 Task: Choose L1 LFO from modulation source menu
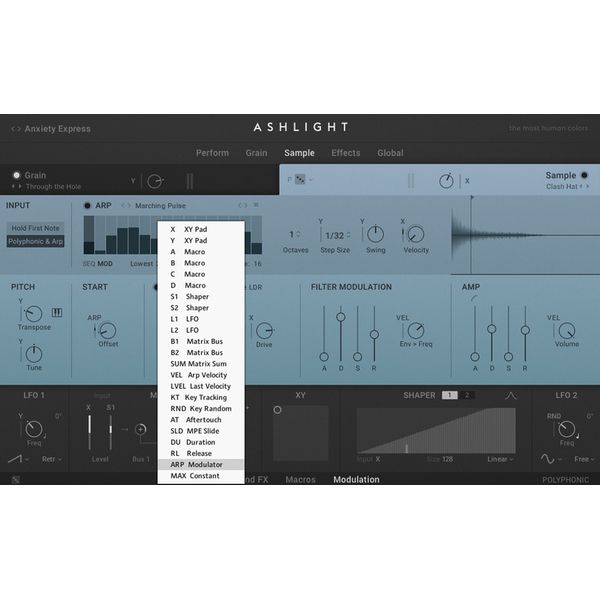[x=201, y=319]
